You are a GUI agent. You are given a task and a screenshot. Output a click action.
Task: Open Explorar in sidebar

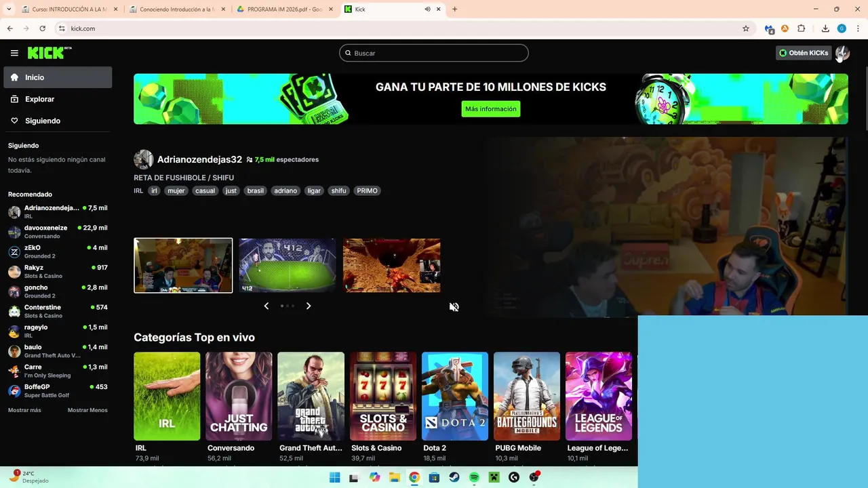coord(58,99)
